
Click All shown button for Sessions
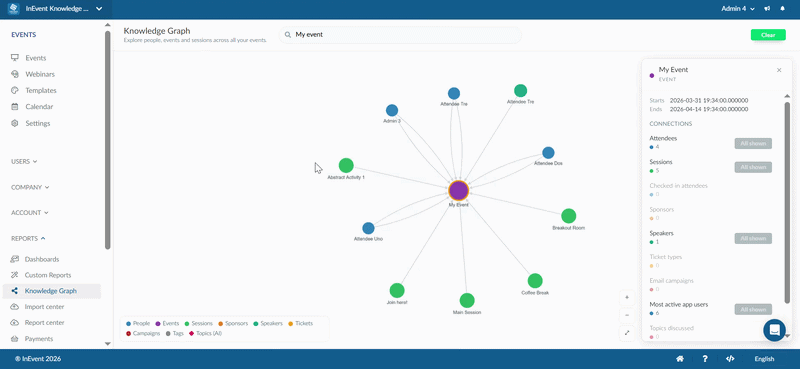(753, 167)
